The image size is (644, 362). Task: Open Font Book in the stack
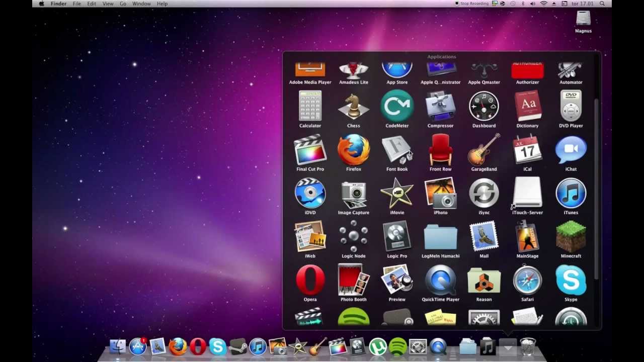pyautogui.click(x=397, y=150)
